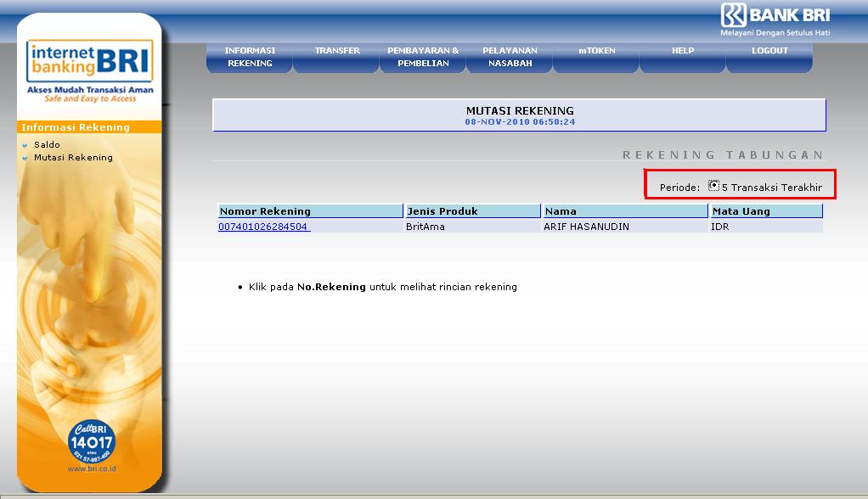This screenshot has height=499, width=868.
Task: Open the Pelayanan Nasabah menu
Action: (x=510, y=57)
